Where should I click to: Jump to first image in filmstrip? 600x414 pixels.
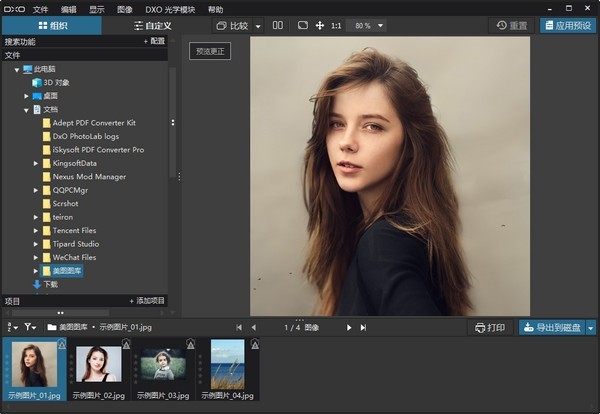[239, 327]
